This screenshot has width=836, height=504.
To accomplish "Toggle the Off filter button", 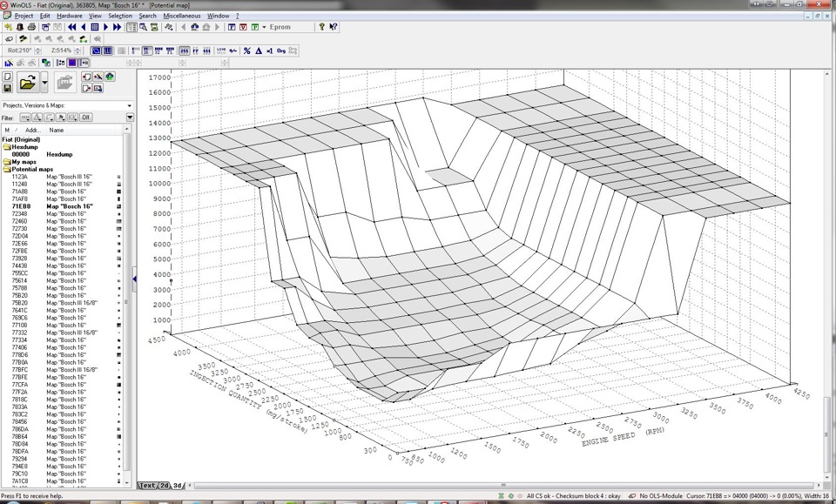I will (x=86, y=118).
